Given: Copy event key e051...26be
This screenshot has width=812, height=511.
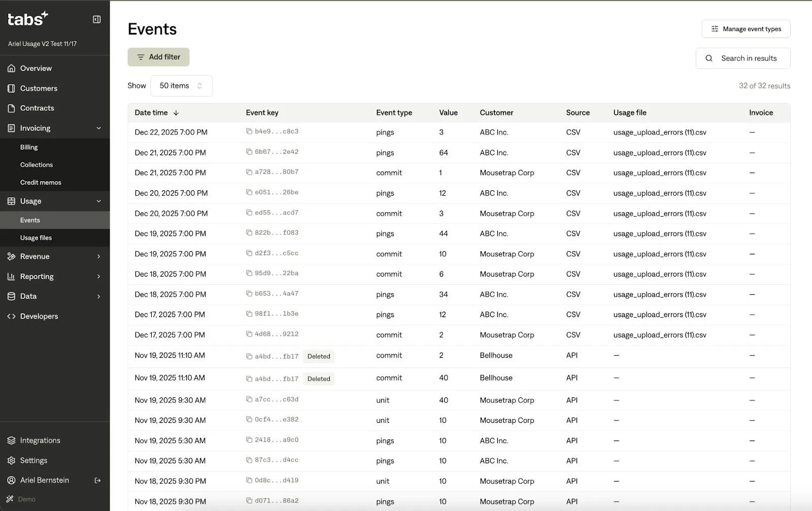Looking at the screenshot, I should click(249, 192).
